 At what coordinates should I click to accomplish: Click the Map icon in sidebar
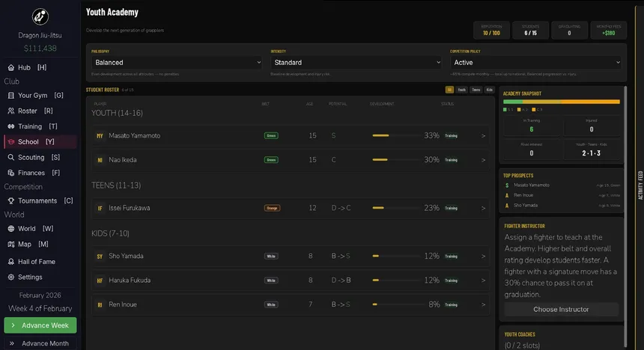pyautogui.click(x=11, y=245)
